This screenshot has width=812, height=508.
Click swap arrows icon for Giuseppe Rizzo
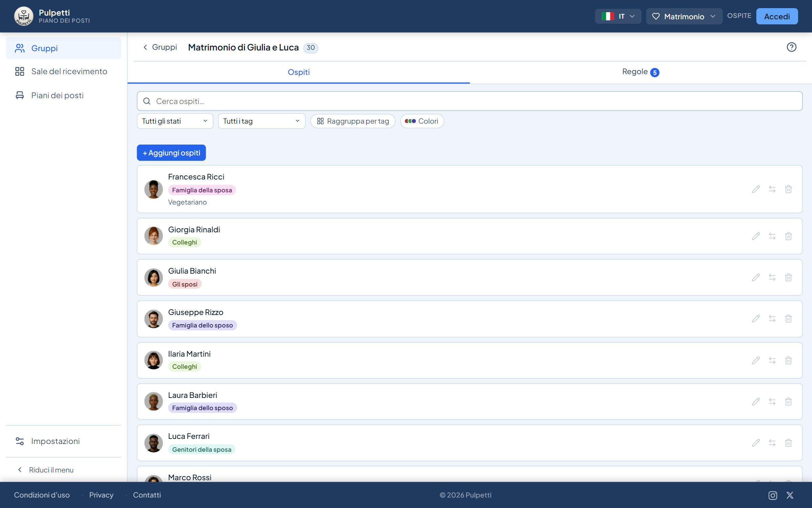(772, 319)
